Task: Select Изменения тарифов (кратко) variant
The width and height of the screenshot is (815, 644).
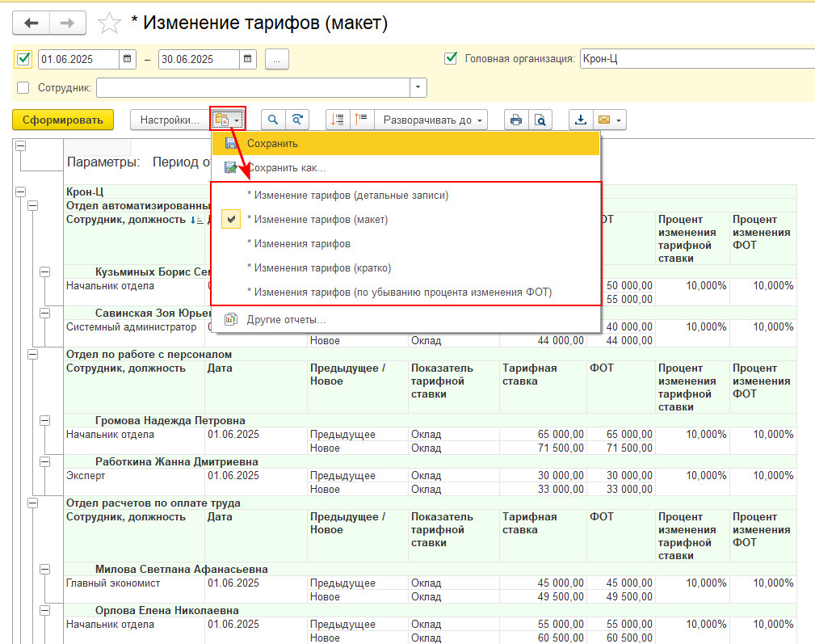Action: pos(406,268)
